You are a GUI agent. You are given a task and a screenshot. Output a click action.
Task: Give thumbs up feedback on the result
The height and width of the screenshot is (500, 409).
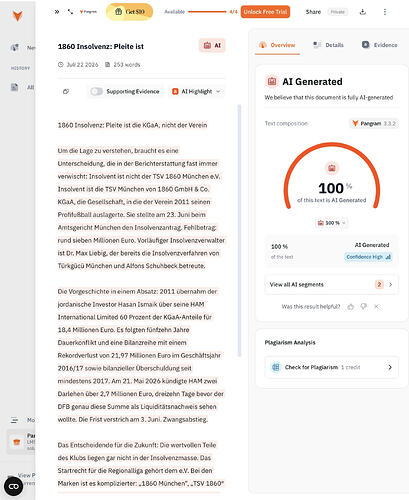click(x=350, y=307)
